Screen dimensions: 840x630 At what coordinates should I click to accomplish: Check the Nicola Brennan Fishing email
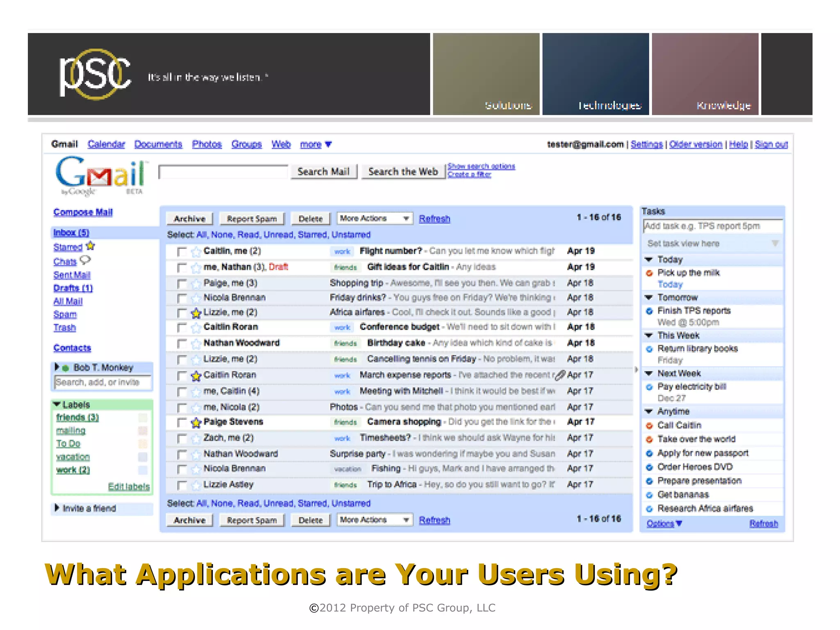182,469
